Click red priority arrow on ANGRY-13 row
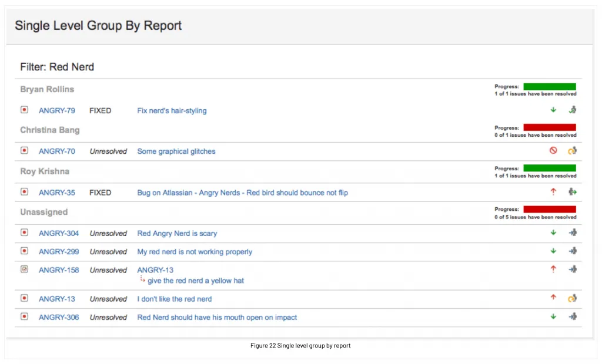This screenshot has height=364, width=602. coord(553,297)
